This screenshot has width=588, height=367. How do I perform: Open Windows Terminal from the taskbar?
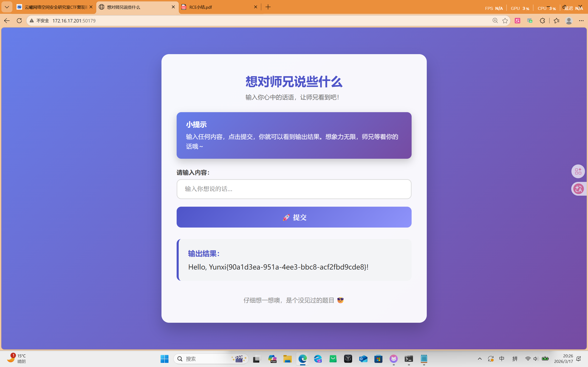(409, 359)
